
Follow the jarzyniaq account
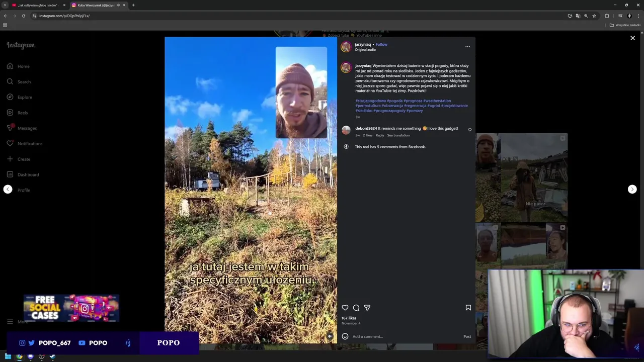pyautogui.click(x=381, y=44)
